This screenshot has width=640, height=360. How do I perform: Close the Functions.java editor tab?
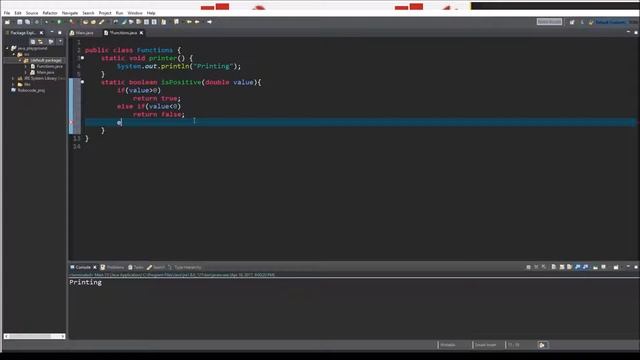141,33
